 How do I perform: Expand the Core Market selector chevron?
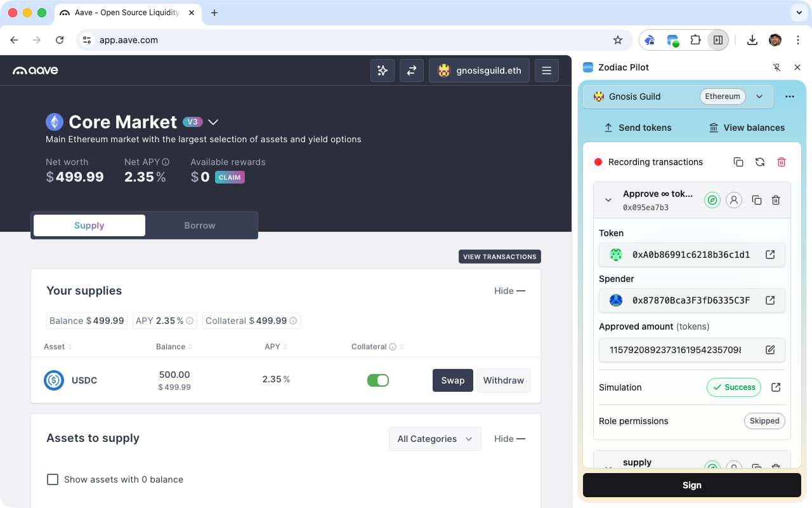pyautogui.click(x=214, y=122)
